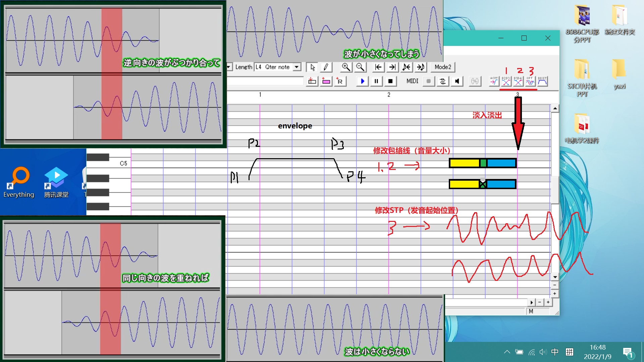644x362 pixels.
Task: Click the zoom out magnifier icon
Action: click(360, 67)
